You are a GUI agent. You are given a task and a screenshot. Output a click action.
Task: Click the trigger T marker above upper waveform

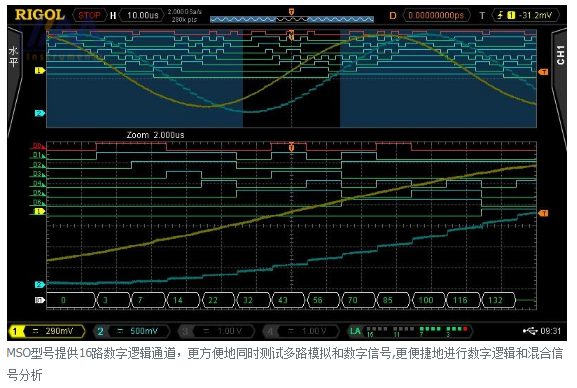(x=291, y=12)
